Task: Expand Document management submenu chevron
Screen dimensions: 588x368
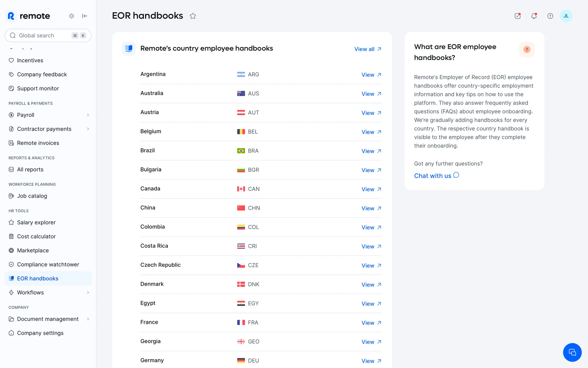Action: pos(88,319)
